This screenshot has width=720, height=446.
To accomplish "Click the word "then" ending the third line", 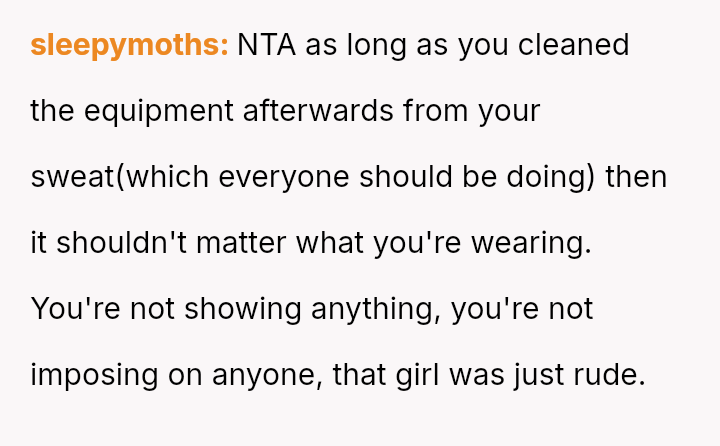I will [637, 177].
